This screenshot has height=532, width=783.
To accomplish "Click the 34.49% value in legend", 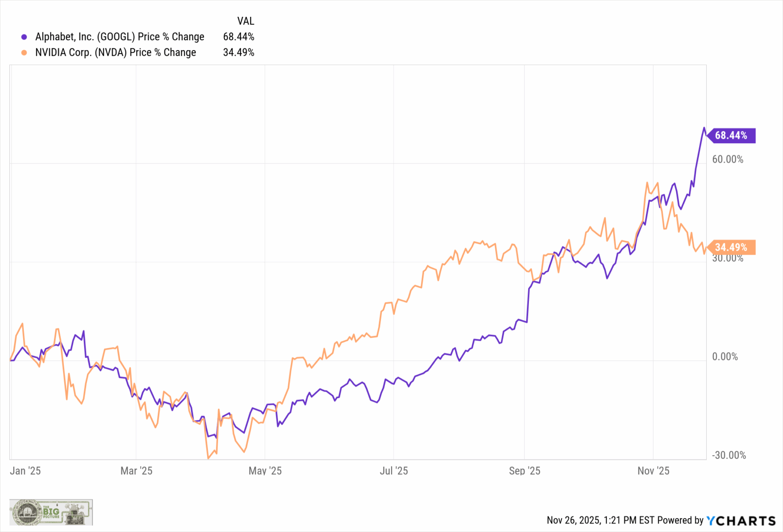I will 239,52.
